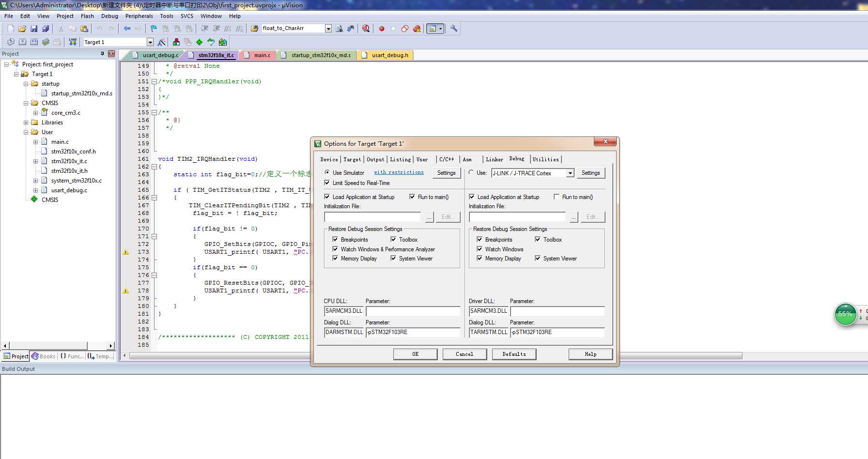Screen dimensions: 868x459
Task: Start debug session with magnifier icon
Action: [366, 29]
